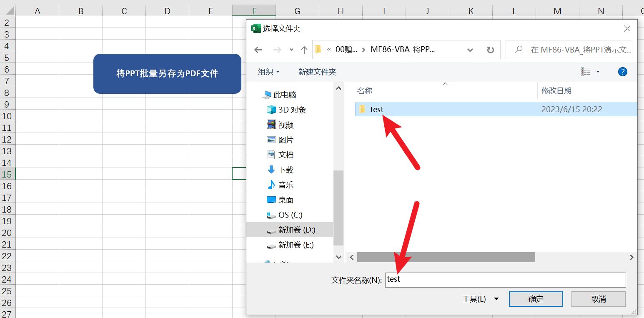Click the Excel icon in dialog title
The width and height of the screenshot is (644, 318).
coord(256,28)
